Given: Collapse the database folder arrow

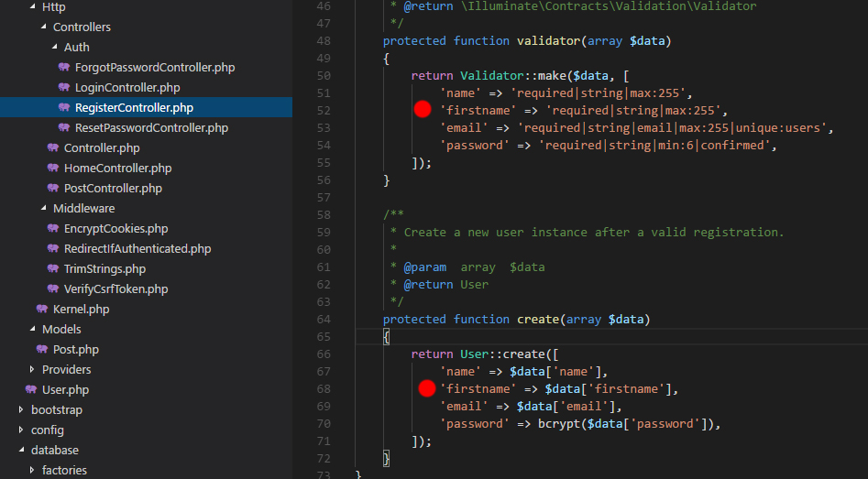Looking at the screenshot, I should [x=22, y=450].
